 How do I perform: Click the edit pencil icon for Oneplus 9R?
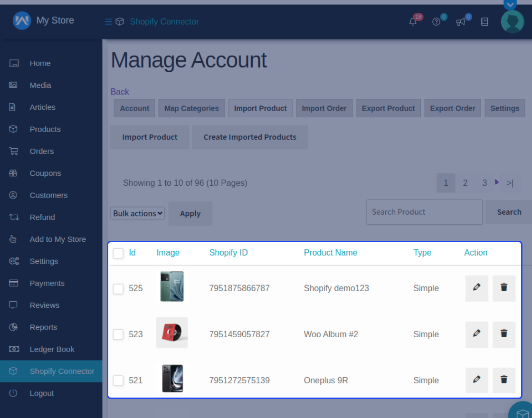click(x=476, y=380)
